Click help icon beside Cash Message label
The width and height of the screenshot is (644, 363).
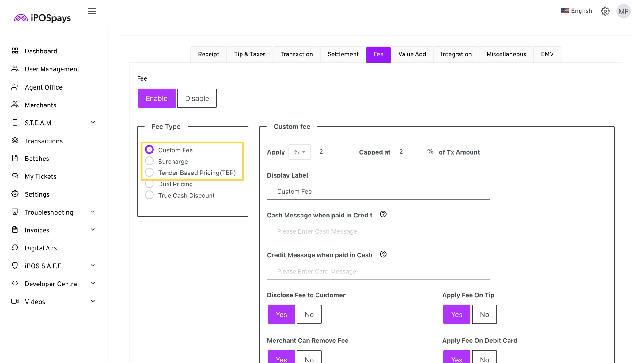click(383, 214)
